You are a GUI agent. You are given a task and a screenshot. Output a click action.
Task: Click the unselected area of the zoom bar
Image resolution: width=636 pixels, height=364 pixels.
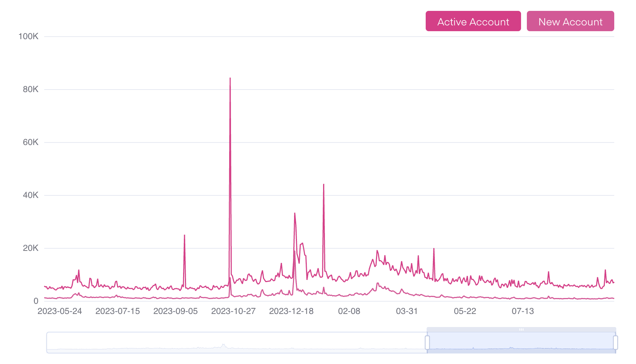click(236, 343)
